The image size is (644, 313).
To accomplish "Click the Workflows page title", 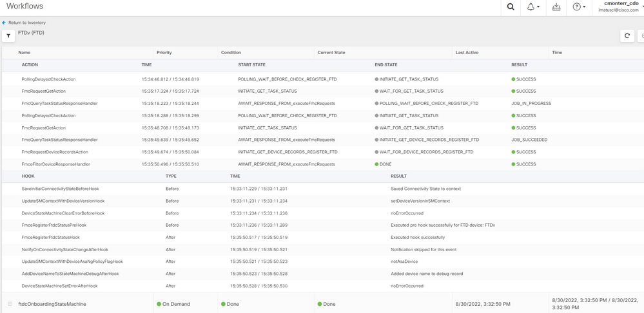I will pyautogui.click(x=24, y=6).
